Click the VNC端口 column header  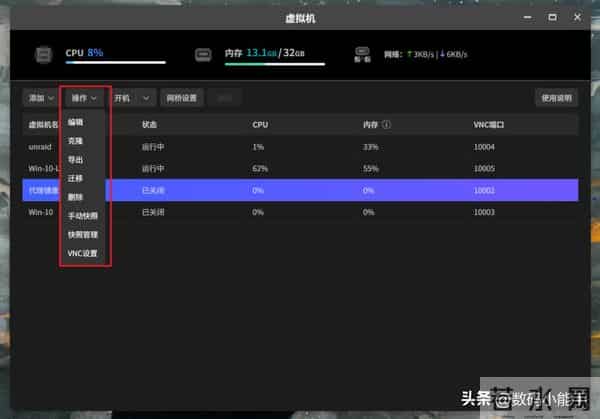(489, 124)
